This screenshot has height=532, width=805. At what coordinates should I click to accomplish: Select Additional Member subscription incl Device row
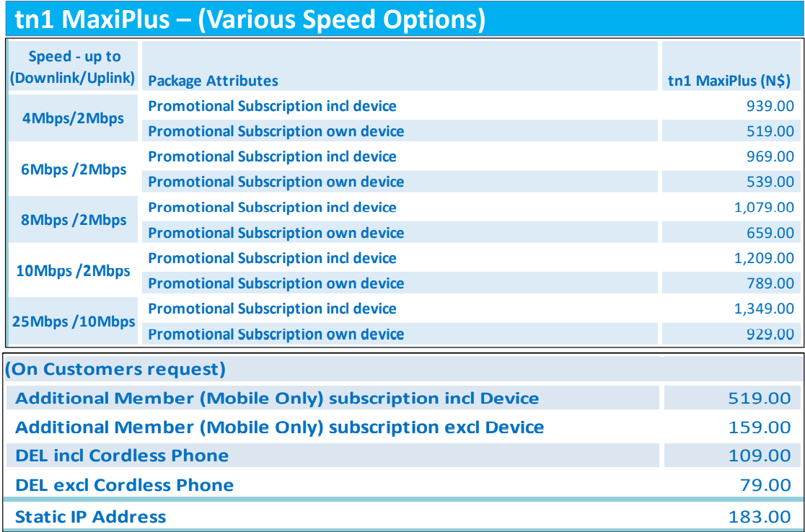click(277, 398)
